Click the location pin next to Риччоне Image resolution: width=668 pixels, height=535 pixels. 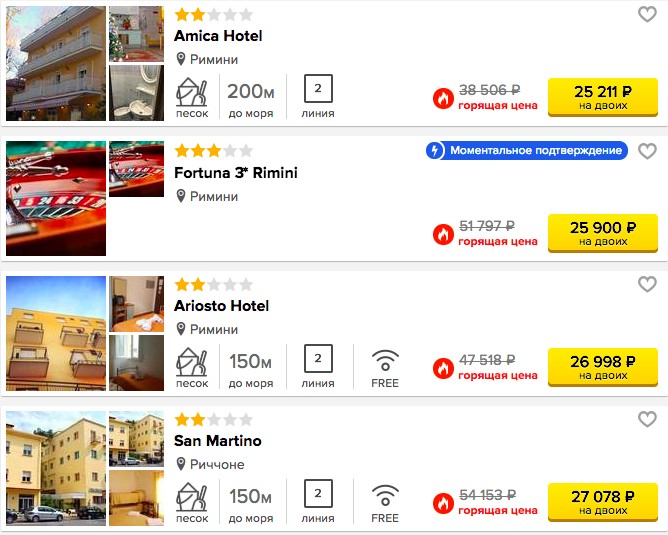(181, 464)
